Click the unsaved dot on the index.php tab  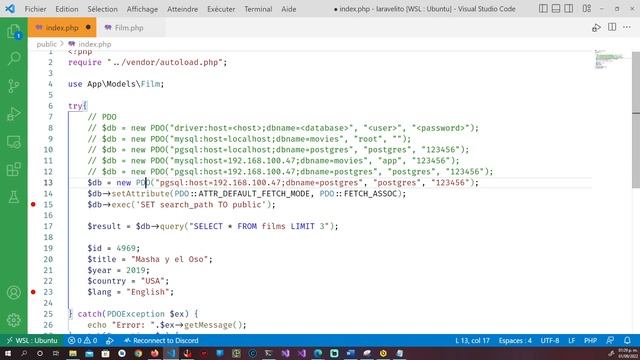tap(88, 27)
